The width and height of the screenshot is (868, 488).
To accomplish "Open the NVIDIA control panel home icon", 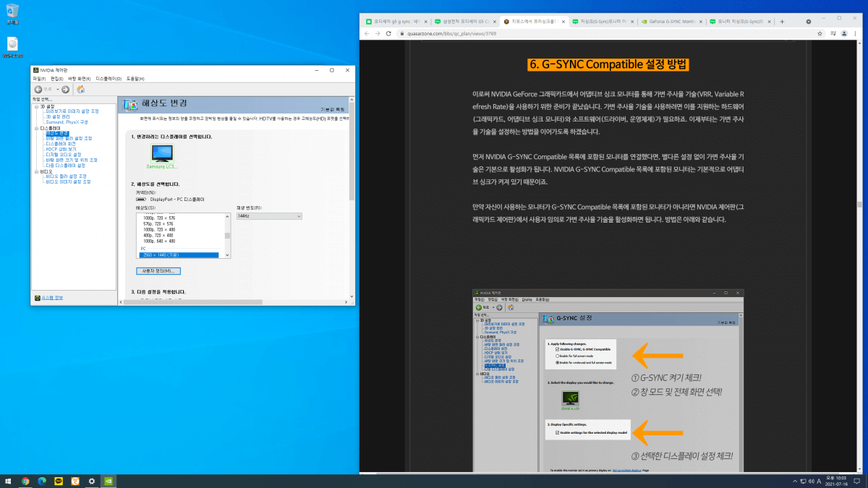I will point(81,90).
